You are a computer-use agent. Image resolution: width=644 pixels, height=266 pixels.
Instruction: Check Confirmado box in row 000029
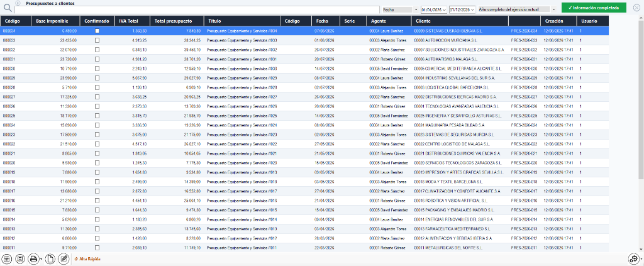click(x=97, y=78)
